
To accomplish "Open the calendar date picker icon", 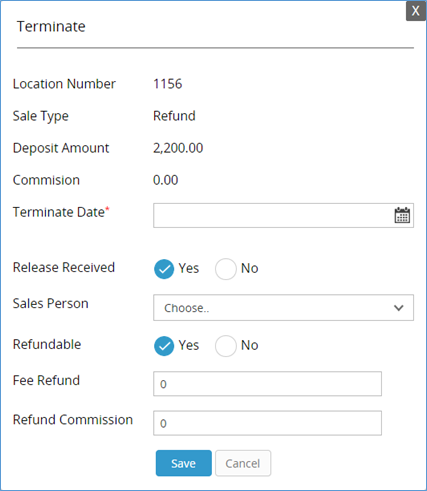I will (402, 215).
